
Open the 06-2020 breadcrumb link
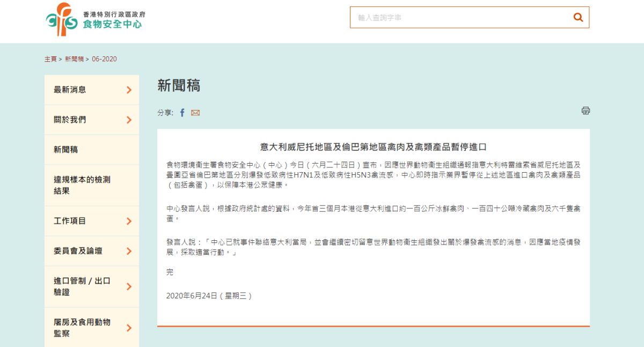tap(104, 59)
